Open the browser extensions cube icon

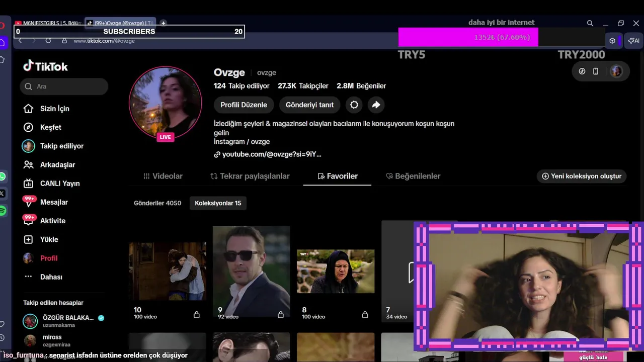click(x=612, y=41)
